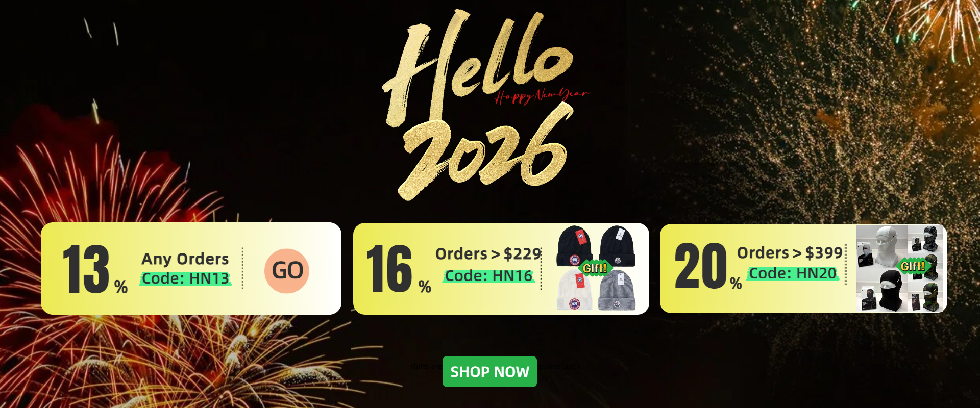This screenshot has width=980, height=408.
Task: Open the black beanie with red tag thumbnail
Action: [x=575, y=247]
